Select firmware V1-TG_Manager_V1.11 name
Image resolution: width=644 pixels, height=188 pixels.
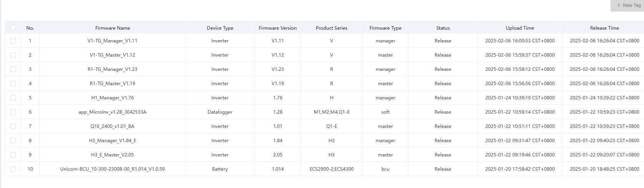point(112,41)
